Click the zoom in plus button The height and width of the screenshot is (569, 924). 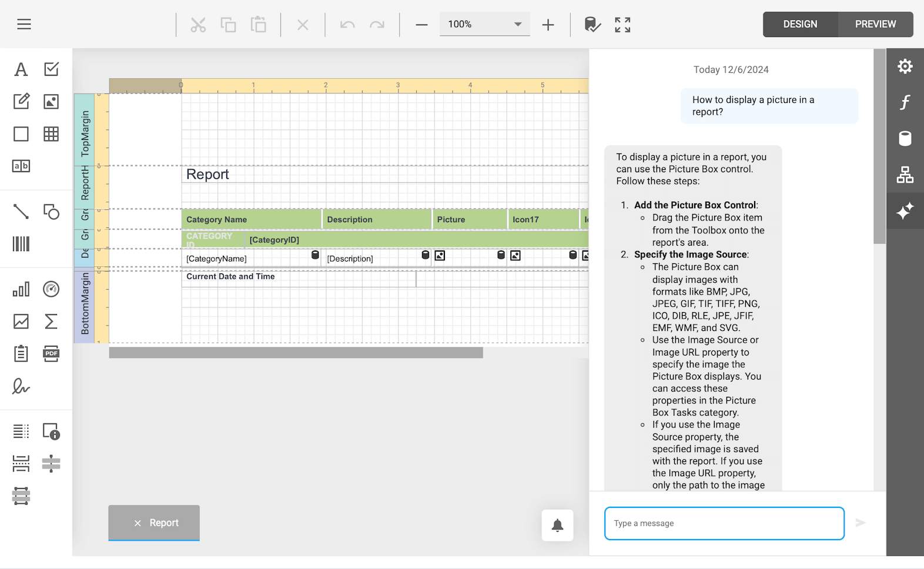click(x=548, y=25)
